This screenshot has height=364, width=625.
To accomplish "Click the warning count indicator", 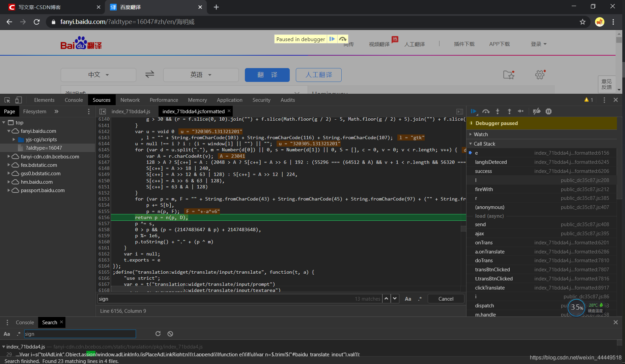I will pos(589,100).
